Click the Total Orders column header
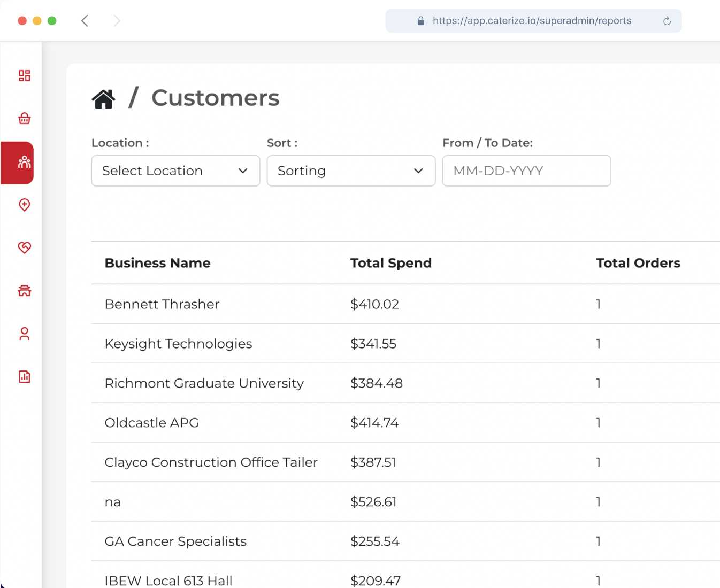The height and width of the screenshot is (588, 720). coord(638,263)
